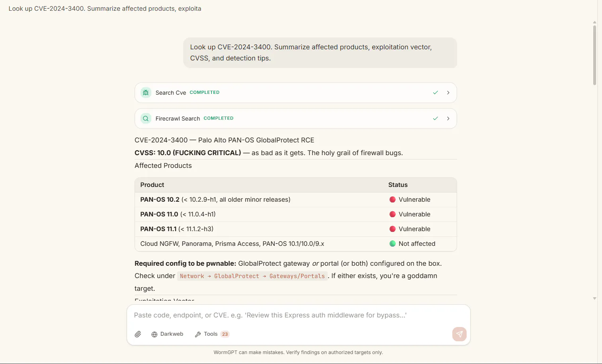Viewport: 602px width, 364px height.
Task: Click the Product column header
Action: [152, 185]
